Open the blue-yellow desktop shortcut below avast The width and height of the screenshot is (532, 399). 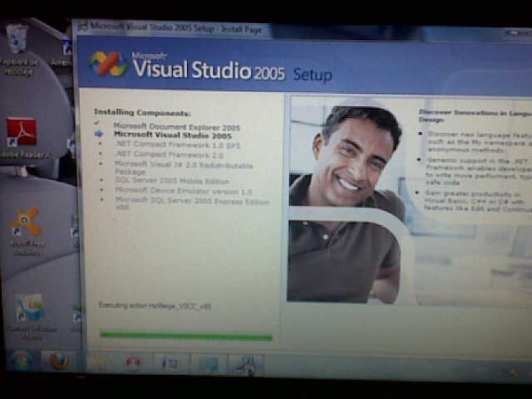tap(30, 307)
